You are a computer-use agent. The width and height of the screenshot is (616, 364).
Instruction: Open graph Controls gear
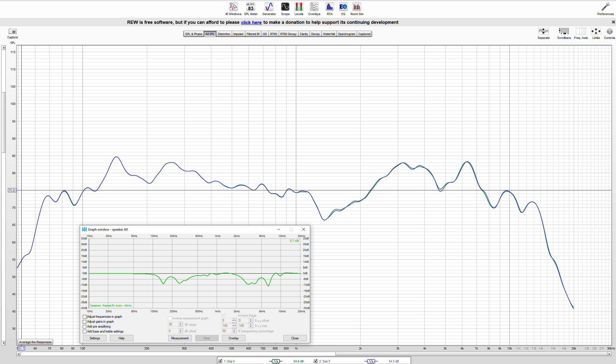point(609,33)
